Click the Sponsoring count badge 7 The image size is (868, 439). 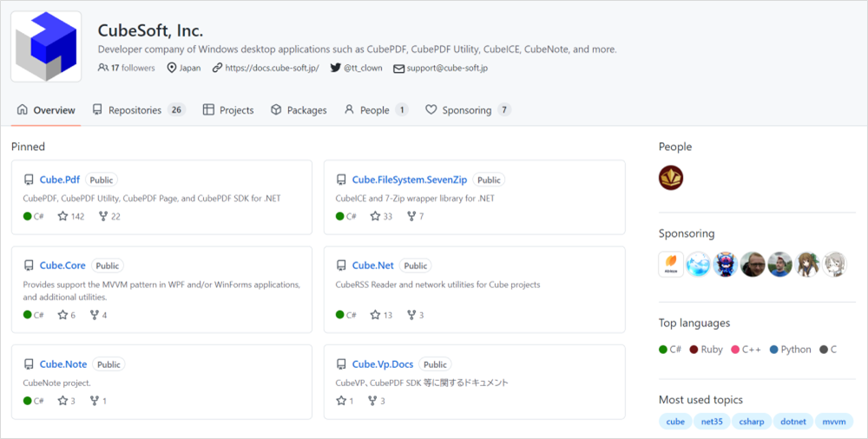click(503, 109)
